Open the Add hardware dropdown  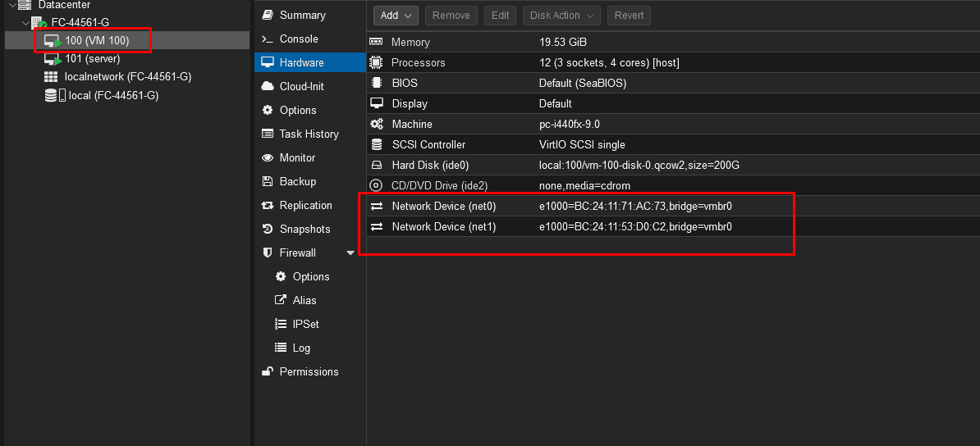(x=396, y=15)
